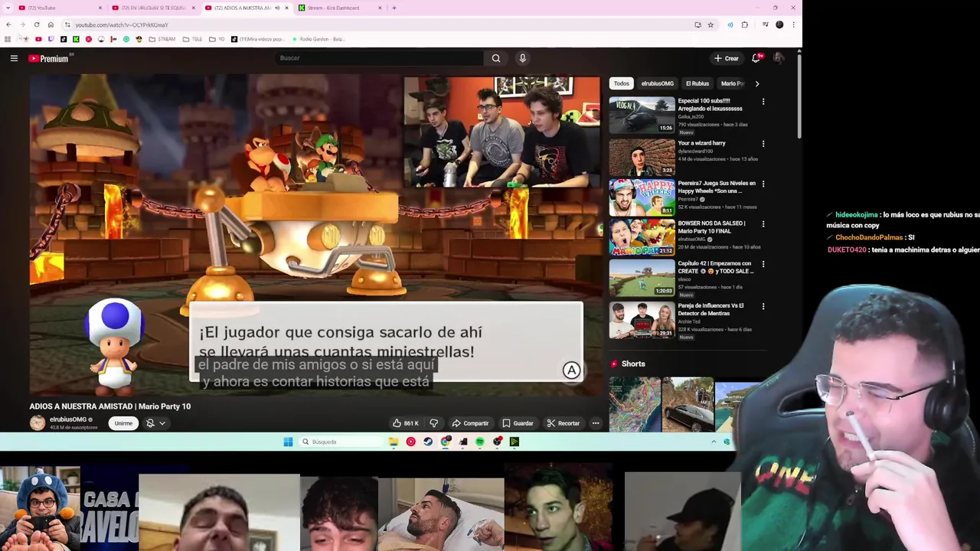Click the Guardar save button
The width and height of the screenshot is (980, 551).
(518, 423)
